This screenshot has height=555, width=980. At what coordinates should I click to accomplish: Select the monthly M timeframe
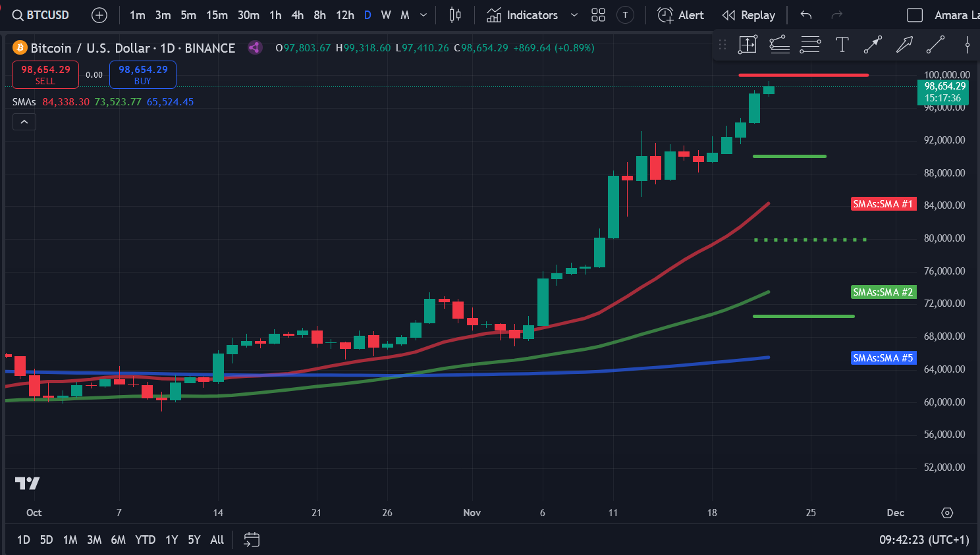[405, 15]
